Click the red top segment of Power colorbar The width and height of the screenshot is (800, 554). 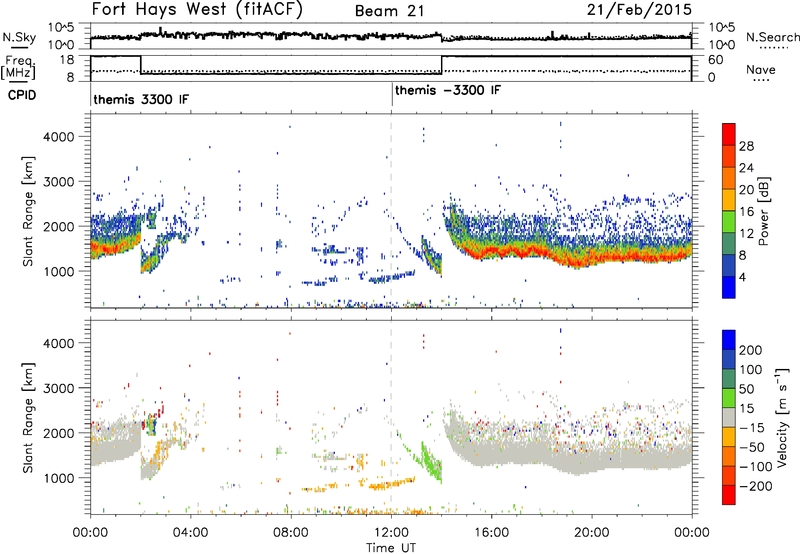tap(729, 134)
